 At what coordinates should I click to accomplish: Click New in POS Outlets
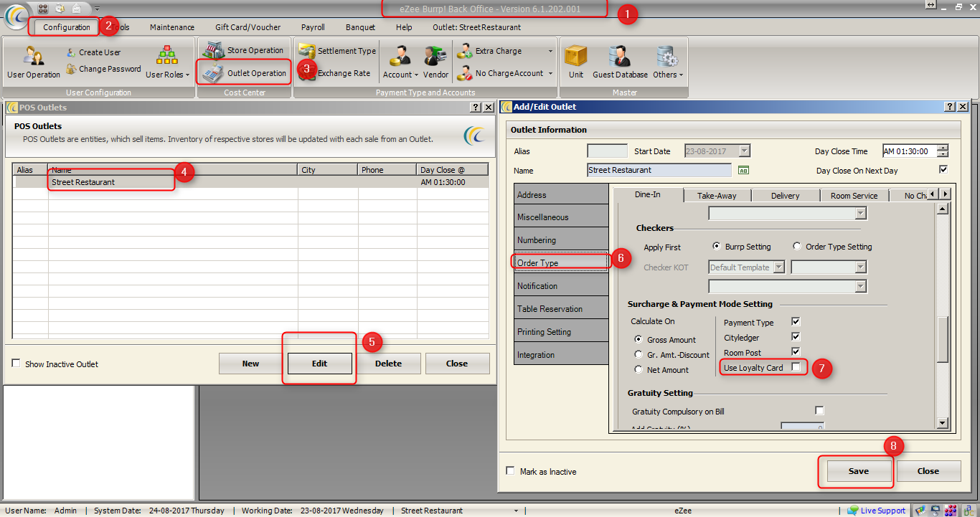coord(250,364)
